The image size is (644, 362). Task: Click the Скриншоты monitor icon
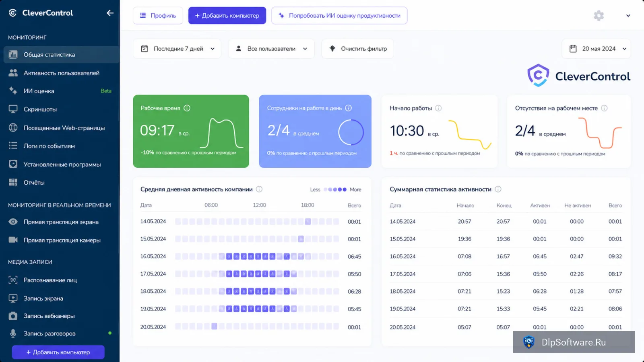click(13, 109)
